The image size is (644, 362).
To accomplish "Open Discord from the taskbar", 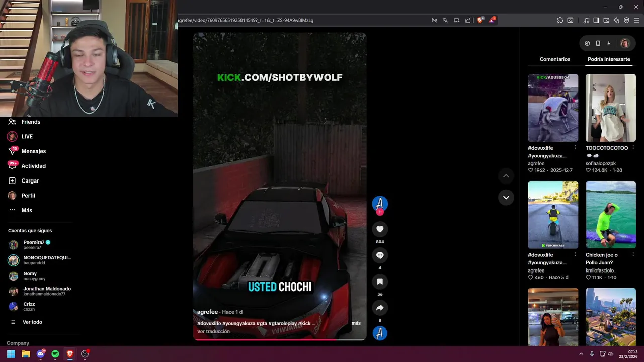I will pyautogui.click(x=41, y=354).
